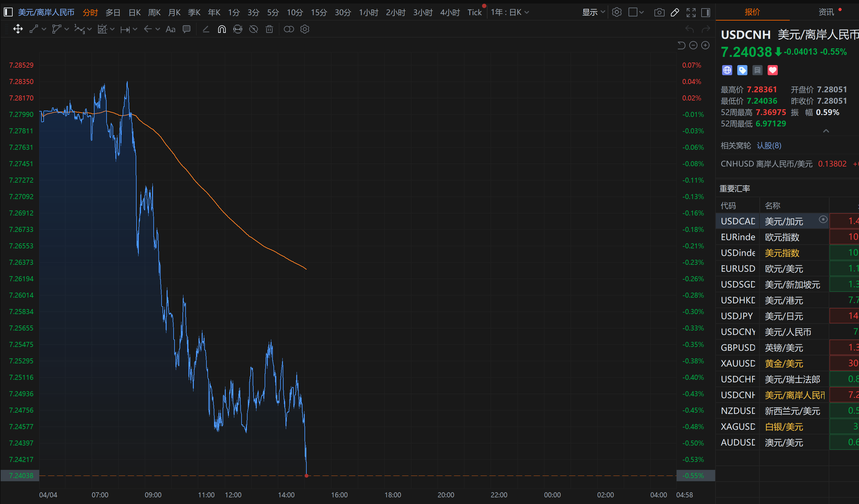The width and height of the screenshot is (859, 504).
Task: Hide all drawings with eye icon
Action: (253, 29)
